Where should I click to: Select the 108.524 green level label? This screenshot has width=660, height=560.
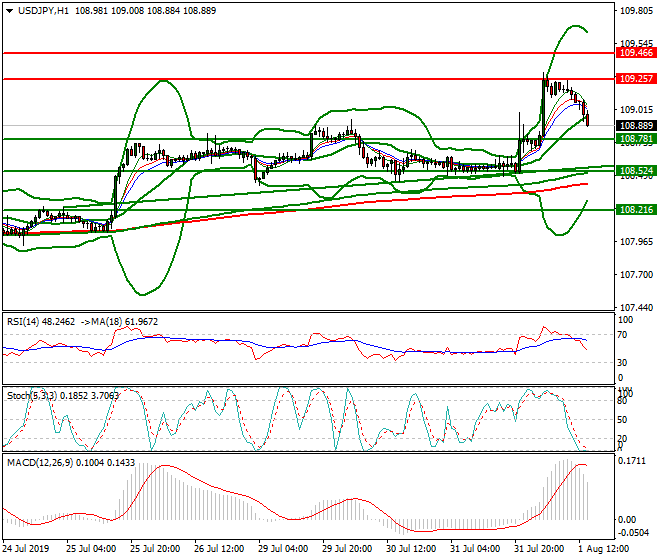click(x=636, y=171)
